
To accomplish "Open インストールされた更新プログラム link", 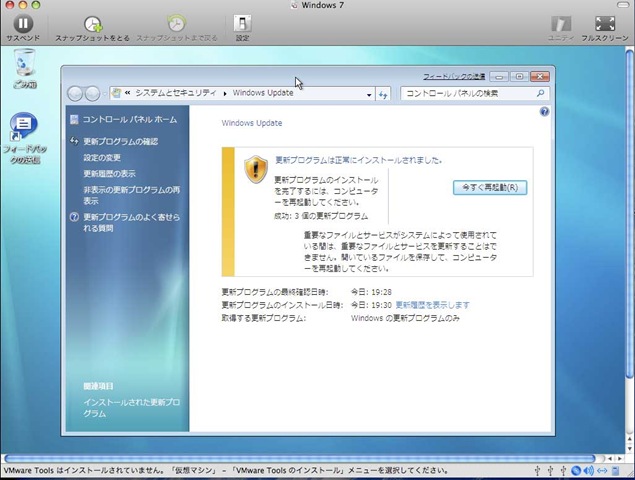I will 132,408.
